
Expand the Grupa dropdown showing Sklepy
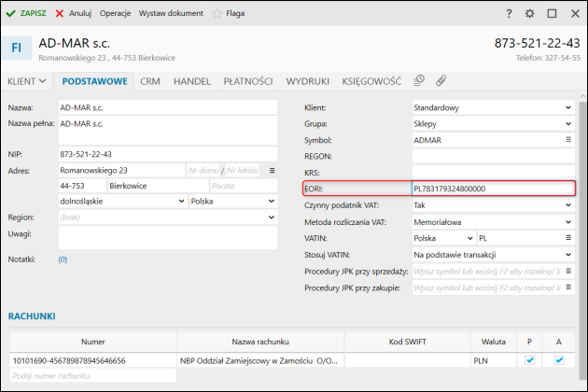pyautogui.click(x=567, y=123)
